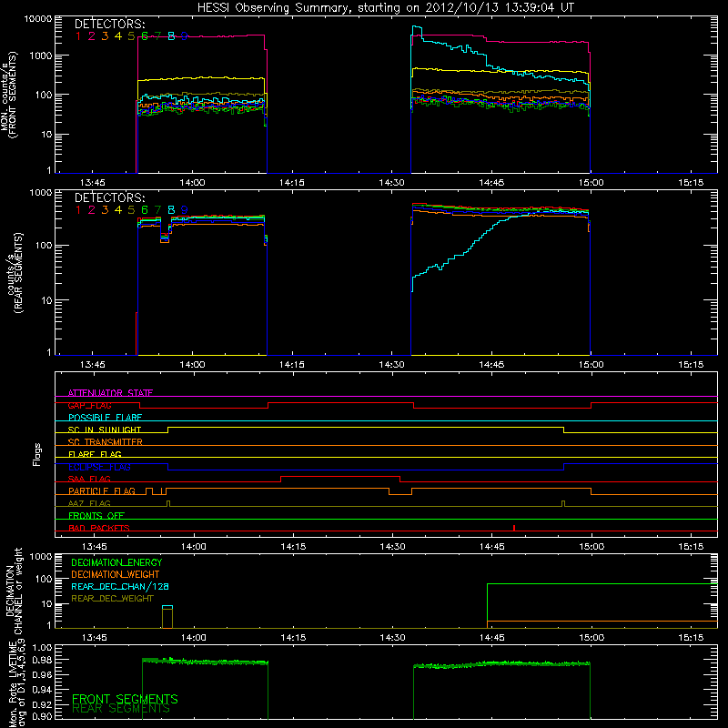Viewport: 728px width, 728px height.
Task: Click the DECIMATION_ENERGY legend entry
Action: (116, 562)
